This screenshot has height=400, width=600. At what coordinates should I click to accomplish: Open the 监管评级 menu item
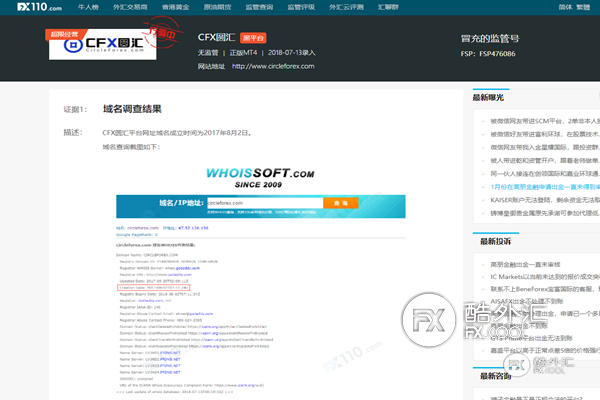coord(301,7)
